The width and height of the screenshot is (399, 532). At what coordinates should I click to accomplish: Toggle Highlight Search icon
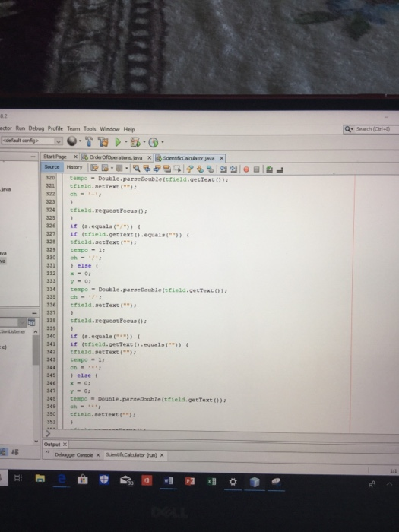pos(167,168)
